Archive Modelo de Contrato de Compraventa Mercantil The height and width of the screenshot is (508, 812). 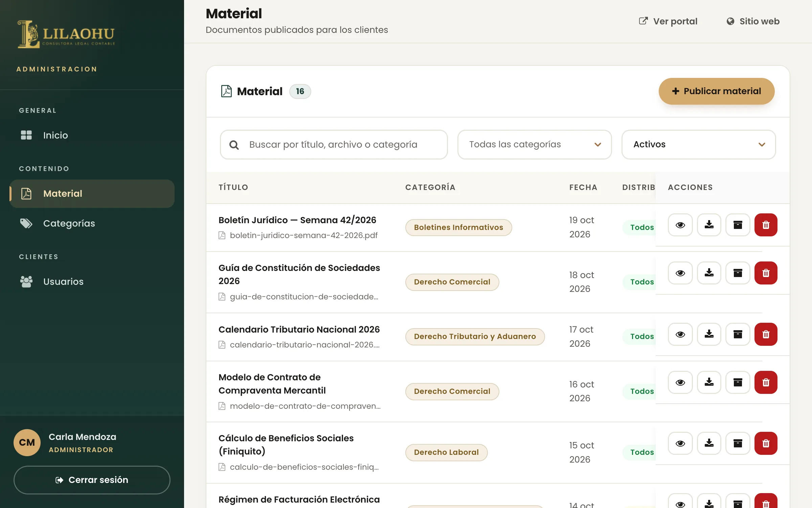coord(738,382)
